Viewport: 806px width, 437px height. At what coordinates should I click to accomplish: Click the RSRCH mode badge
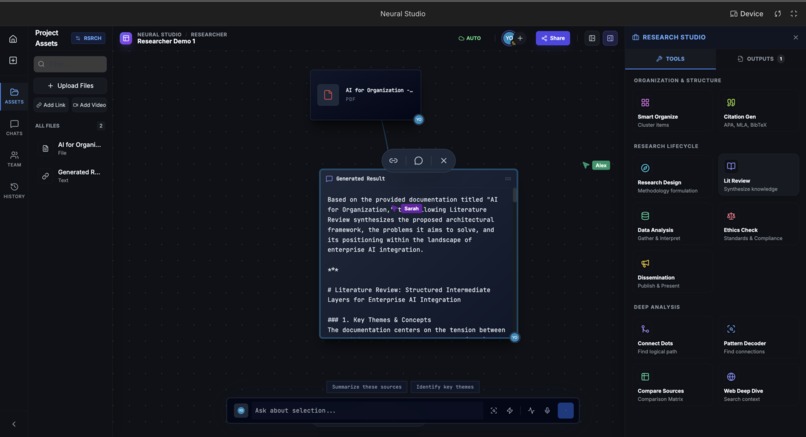click(x=88, y=38)
